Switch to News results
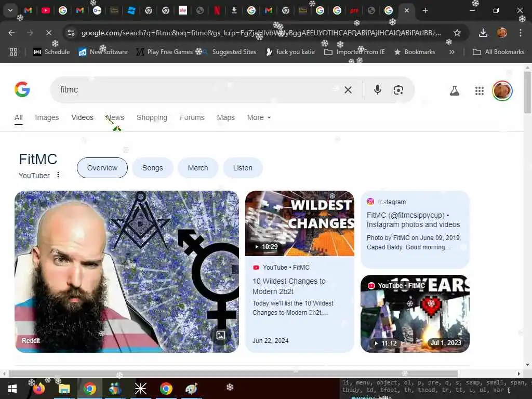The width and height of the screenshot is (532, 399). click(115, 118)
